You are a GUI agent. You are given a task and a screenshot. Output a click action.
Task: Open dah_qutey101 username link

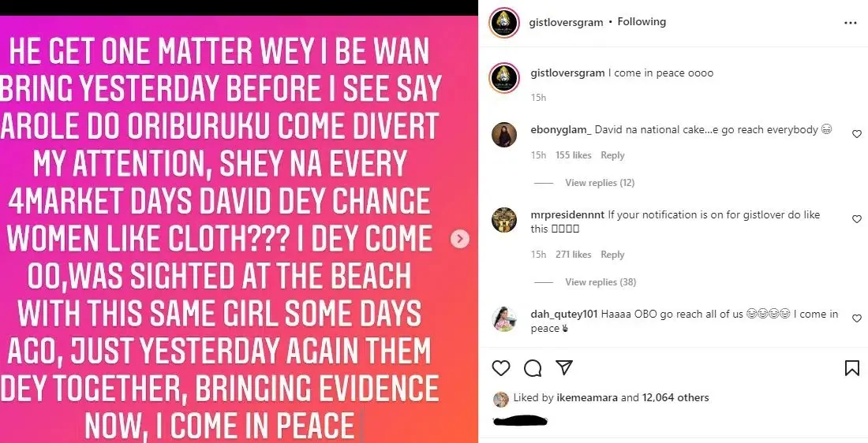pyautogui.click(x=563, y=314)
